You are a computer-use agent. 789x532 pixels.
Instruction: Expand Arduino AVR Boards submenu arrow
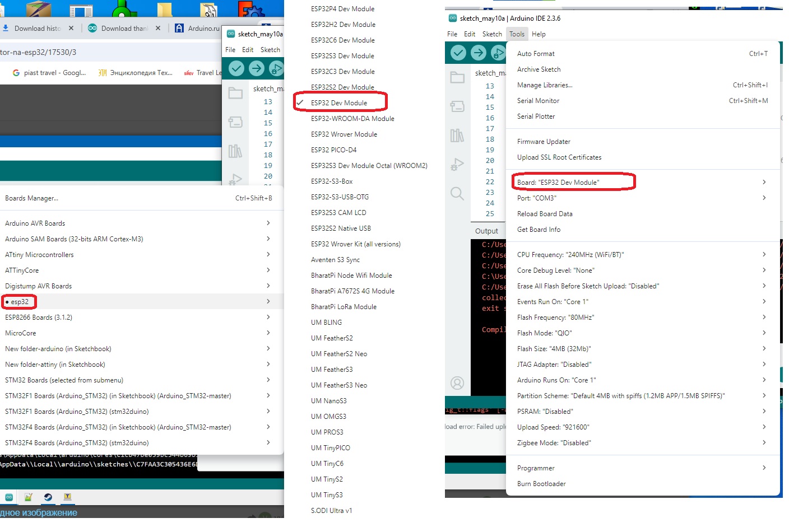click(x=268, y=223)
